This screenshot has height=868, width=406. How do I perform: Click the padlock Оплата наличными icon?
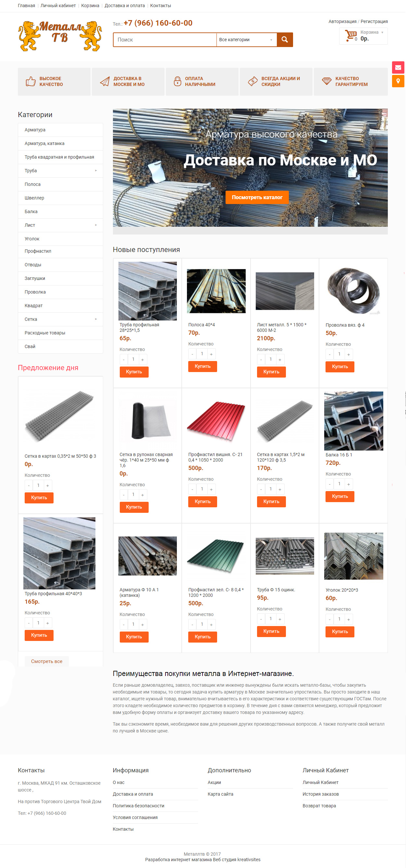pyautogui.click(x=178, y=81)
